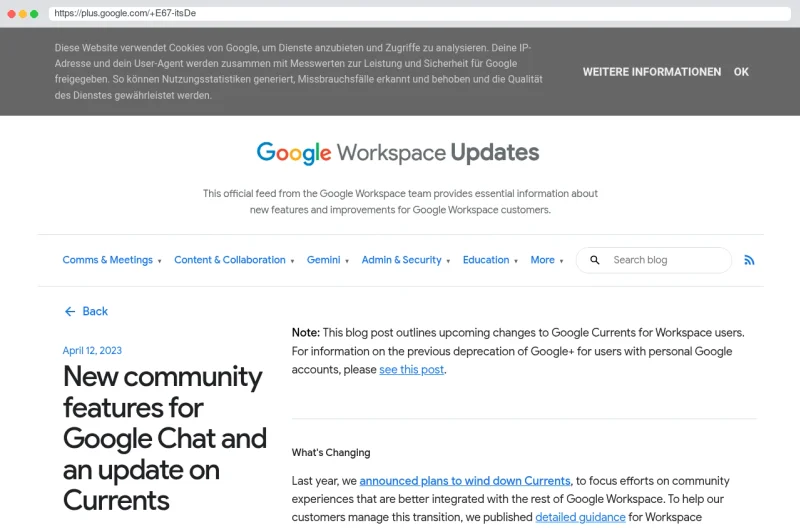800x528 pixels.
Task: Click the back arrow icon
Action: [70, 311]
